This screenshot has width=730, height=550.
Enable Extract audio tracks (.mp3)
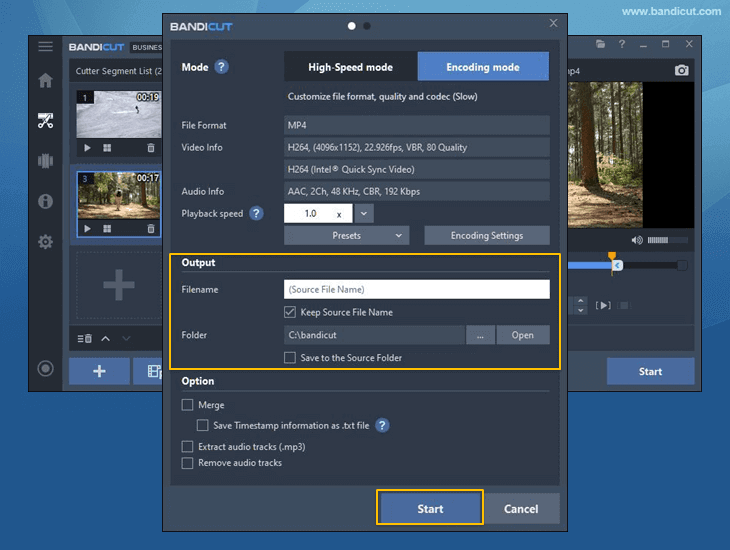tap(187, 447)
